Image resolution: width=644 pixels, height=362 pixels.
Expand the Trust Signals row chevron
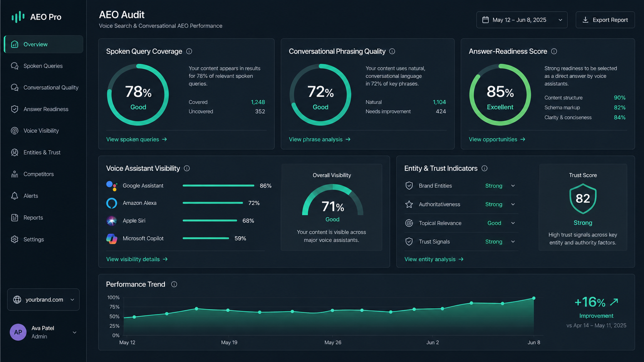pos(513,242)
